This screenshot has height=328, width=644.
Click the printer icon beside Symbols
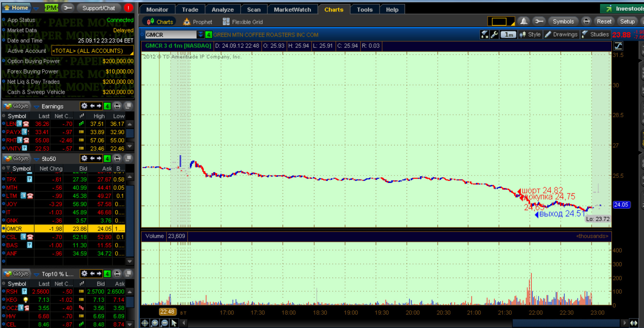(586, 21)
